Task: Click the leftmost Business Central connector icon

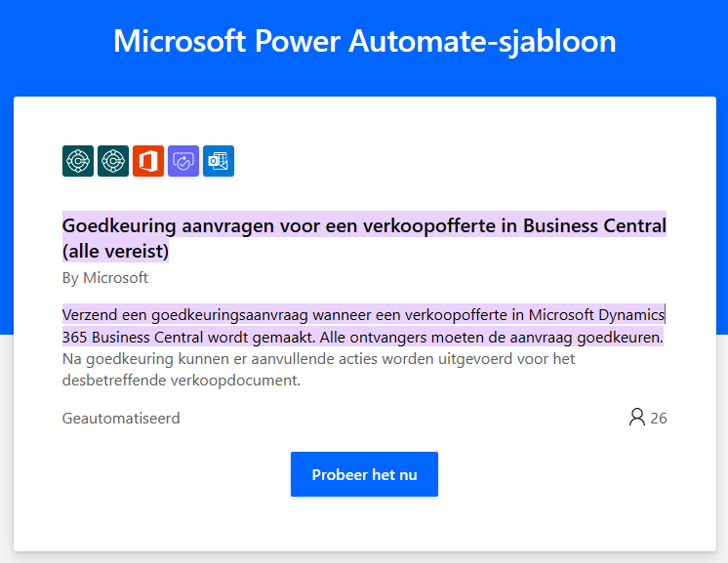Action: (x=78, y=161)
